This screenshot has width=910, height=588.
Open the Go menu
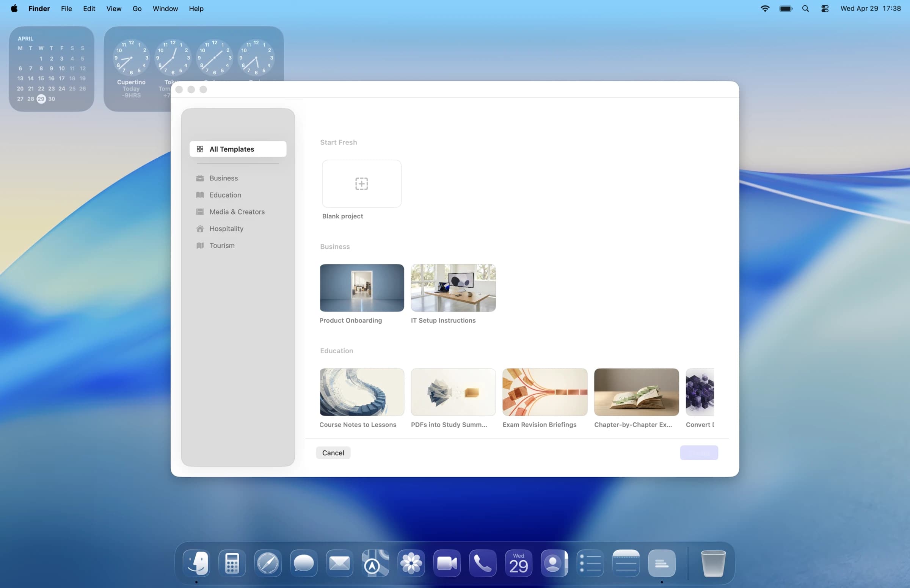pyautogui.click(x=137, y=8)
